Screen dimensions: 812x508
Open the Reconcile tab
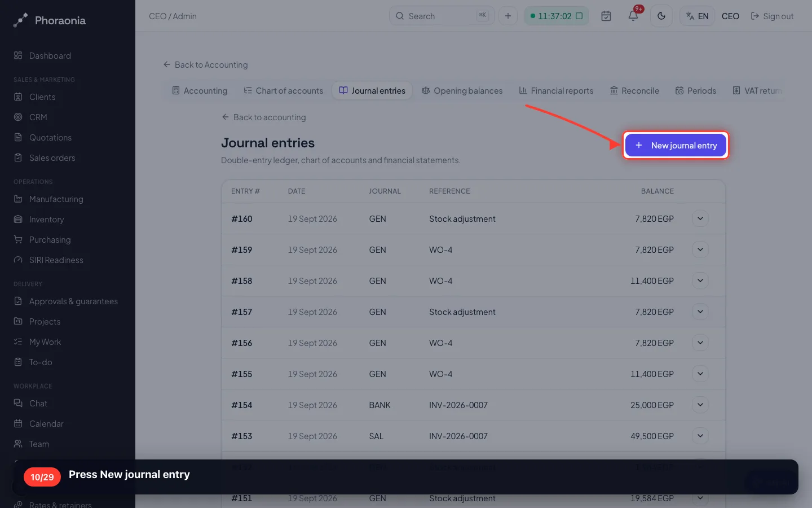click(x=634, y=90)
